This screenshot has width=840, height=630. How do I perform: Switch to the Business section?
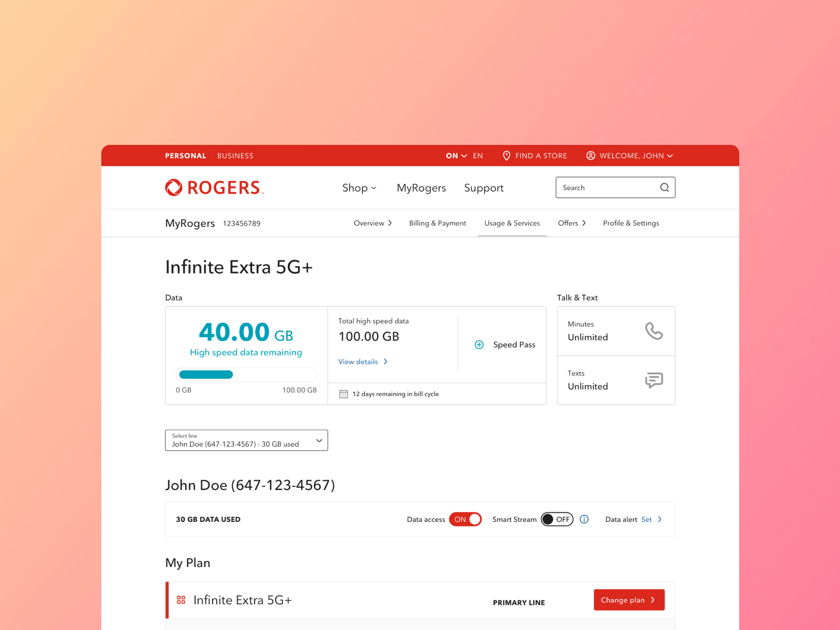click(x=235, y=156)
